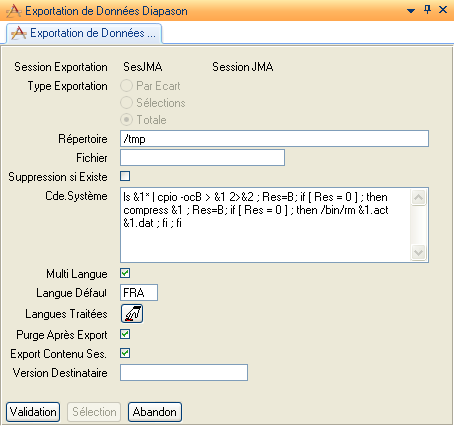This screenshot has width=454, height=426.
Task: Choose the Sélections radio option
Action: coord(126,103)
